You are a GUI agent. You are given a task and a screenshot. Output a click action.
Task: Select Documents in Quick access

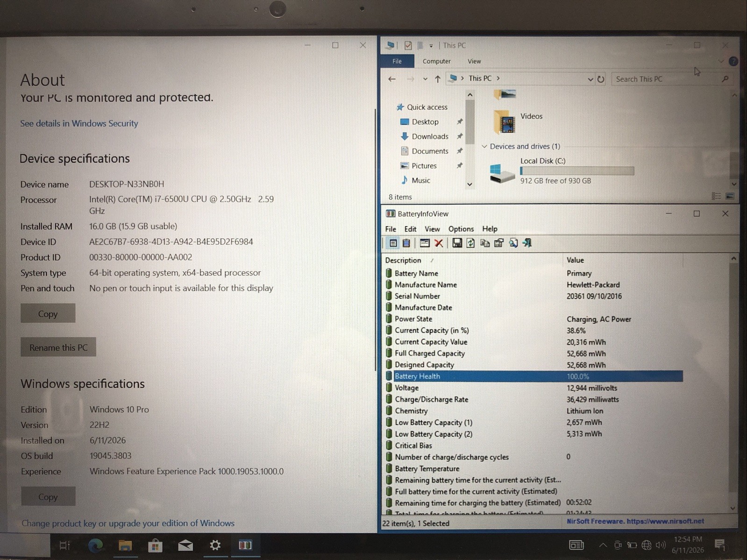point(430,151)
